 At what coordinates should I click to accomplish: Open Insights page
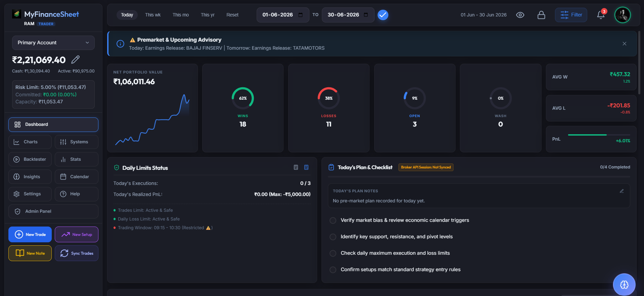click(x=30, y=177)
